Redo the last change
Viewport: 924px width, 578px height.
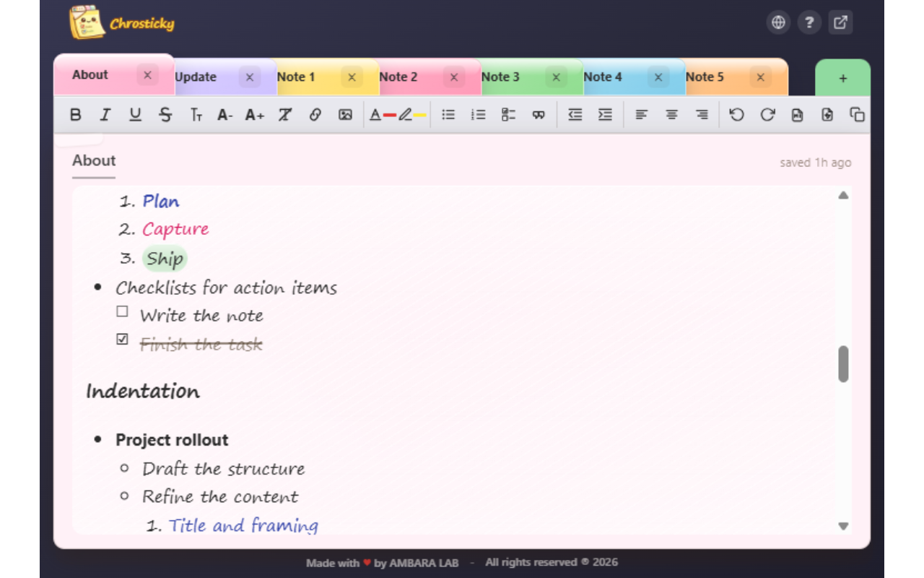(x=767, y=115)
